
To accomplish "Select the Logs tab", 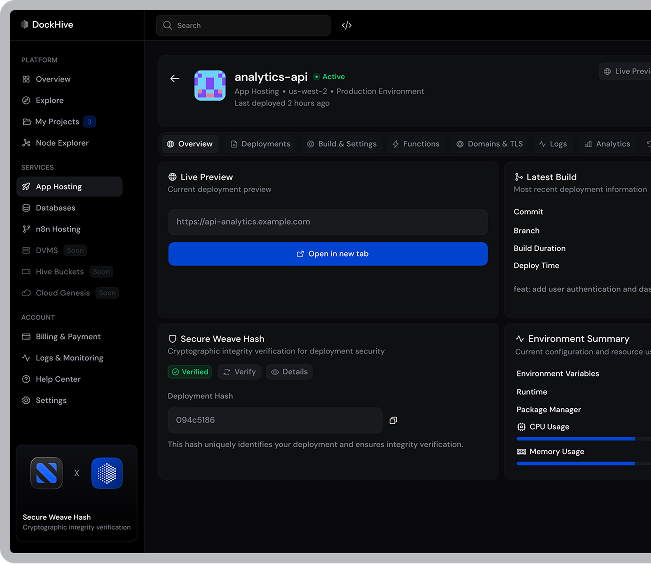I will [x=553, y=144].
